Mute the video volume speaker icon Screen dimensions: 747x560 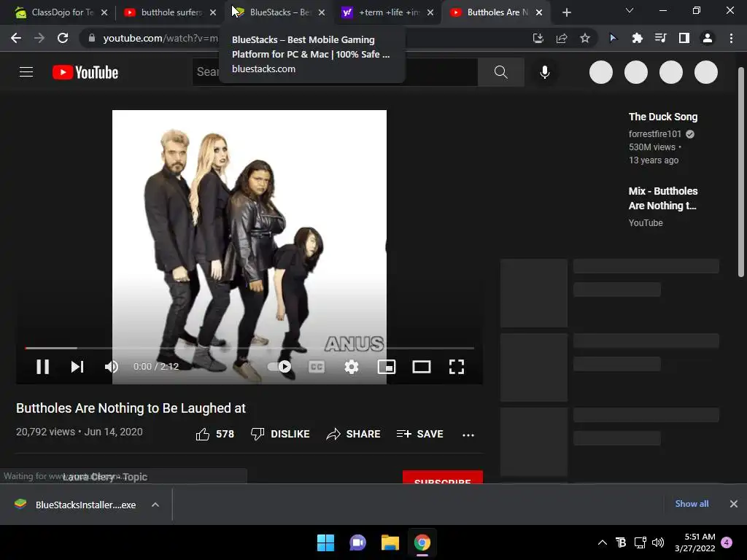(112, 367)
